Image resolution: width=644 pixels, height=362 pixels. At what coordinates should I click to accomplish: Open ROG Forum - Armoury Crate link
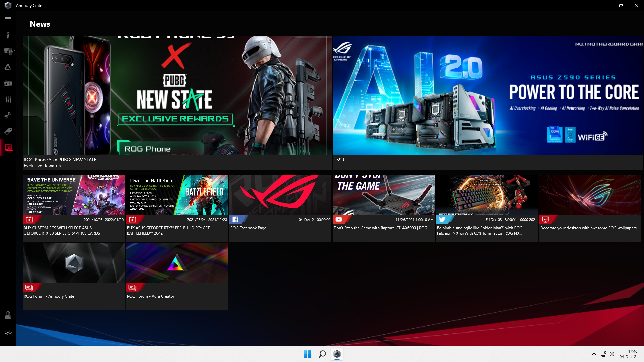tap(73, 276)
